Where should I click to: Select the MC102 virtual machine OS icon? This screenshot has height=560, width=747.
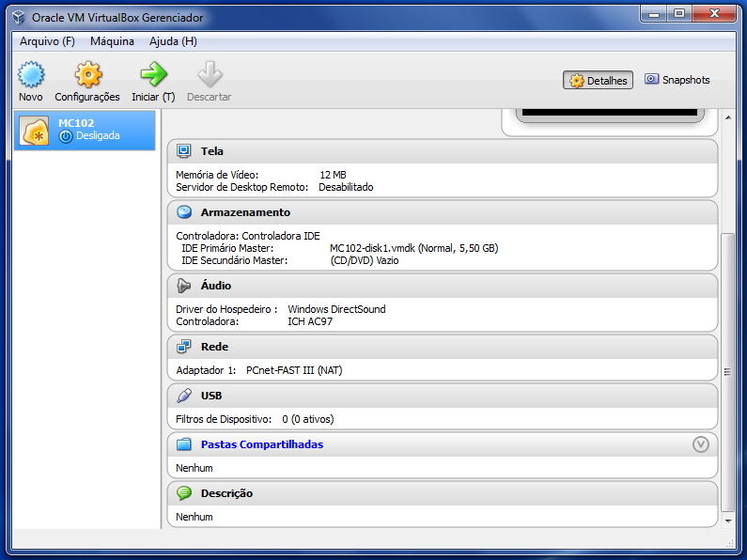[x=35, y=131]
